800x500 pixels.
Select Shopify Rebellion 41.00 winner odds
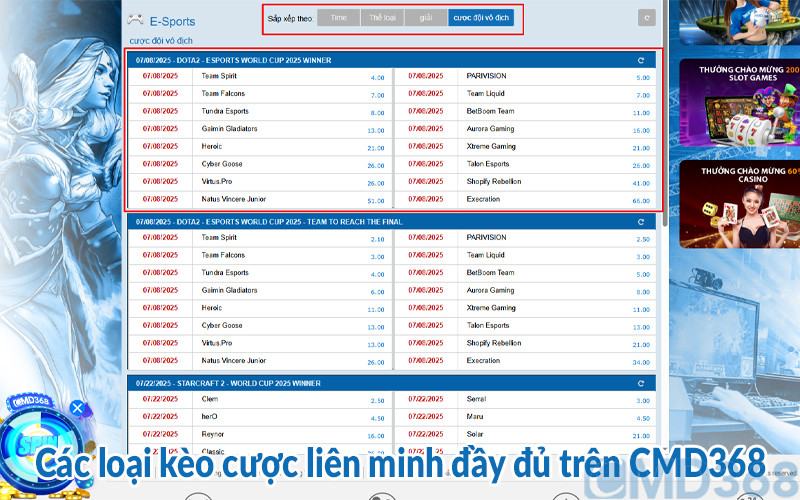[641, 183]
